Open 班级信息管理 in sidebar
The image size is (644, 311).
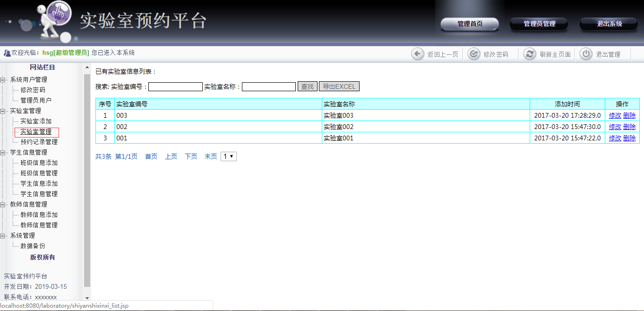point(39,173)
